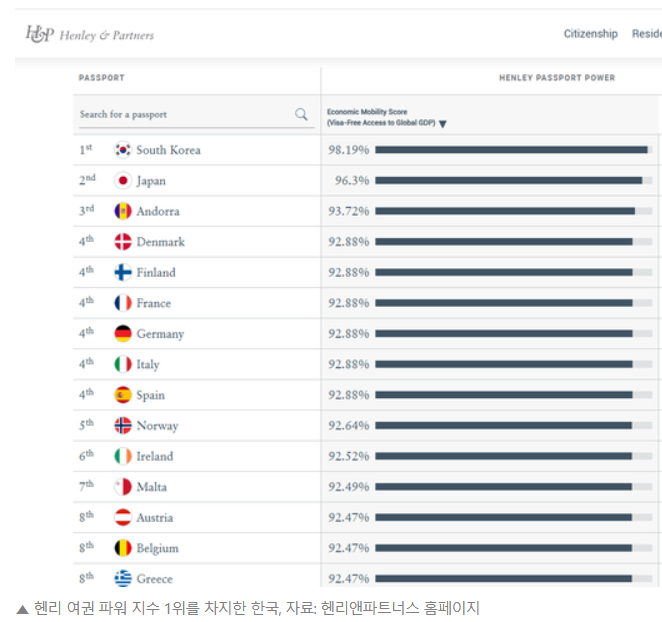Click the South Korea flag icon
Screen dimensions: 662x622
(123, 150)
